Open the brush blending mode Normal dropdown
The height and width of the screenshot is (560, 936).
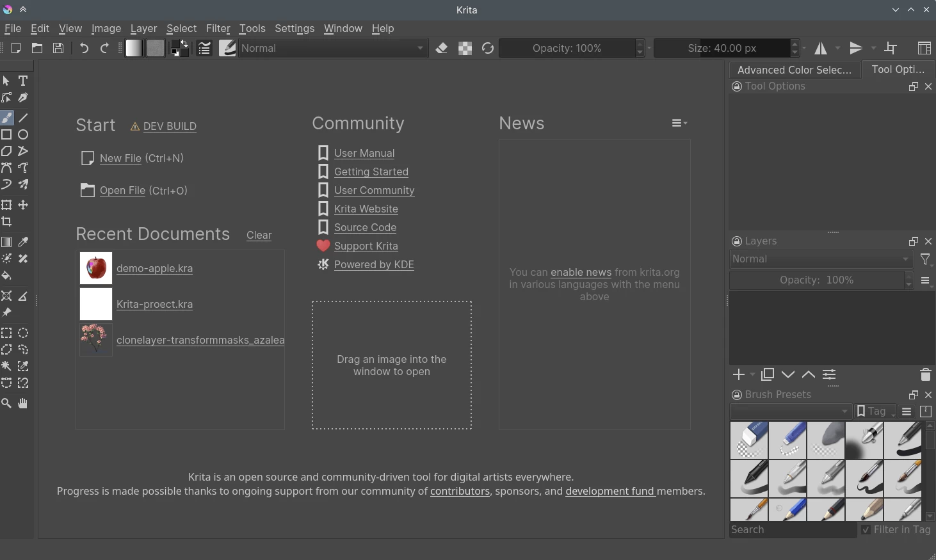tap(333, 48)
